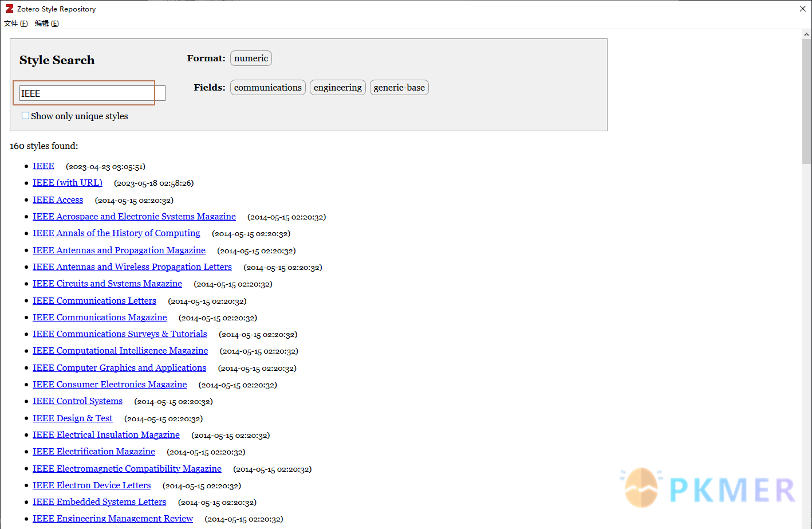Image resolution: width=812 pixels, height=529 pixels.
Task: Select the engineering field filter
Action: click(x=337, y=88)
